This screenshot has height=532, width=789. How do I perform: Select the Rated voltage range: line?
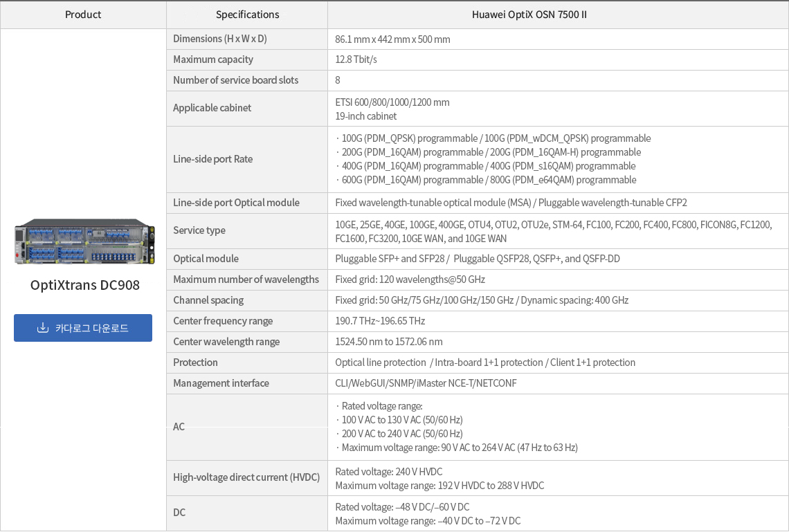pos(379,406)
